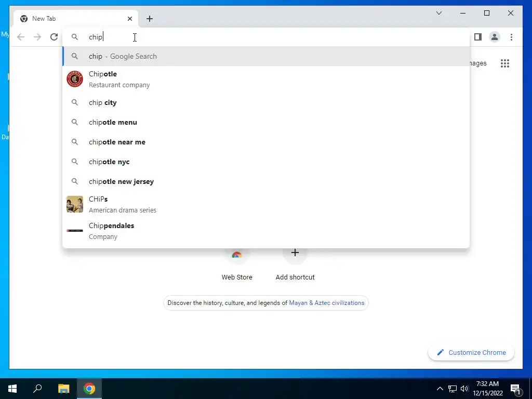Image resolution: width=532 pixels, height=399 pixels.
Task: Click the browser back arrow
Action: pos(21,37)
